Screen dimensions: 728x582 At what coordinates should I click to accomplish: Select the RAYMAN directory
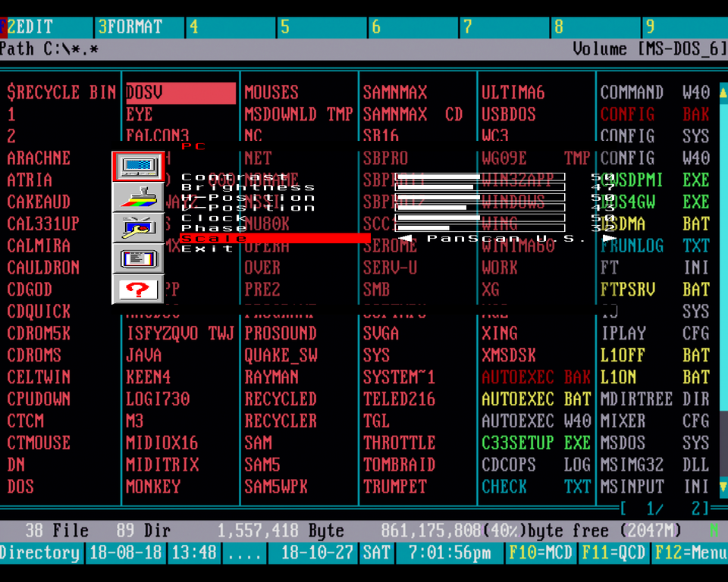click(x=271, y=377)
